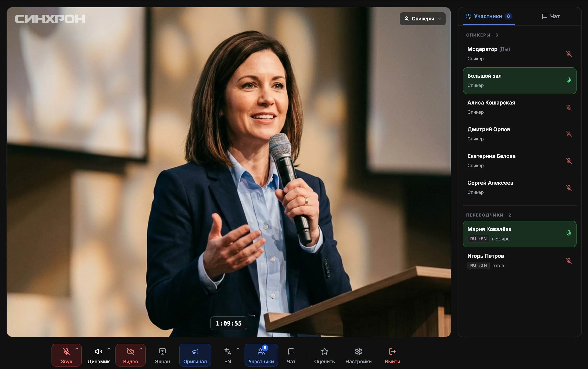Click the Модератор (Вы) name
The width and height of the screenshot is (588, 369).
tap(488, 49)
